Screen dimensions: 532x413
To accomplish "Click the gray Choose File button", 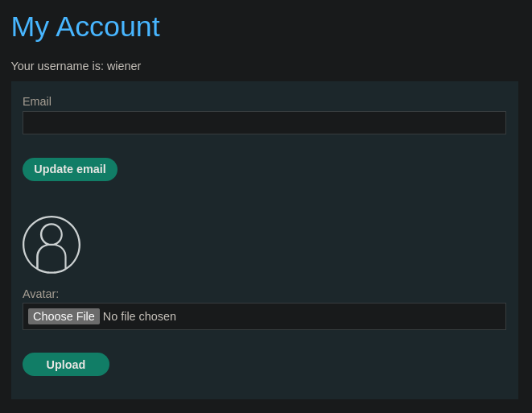I will click(64, 316).
